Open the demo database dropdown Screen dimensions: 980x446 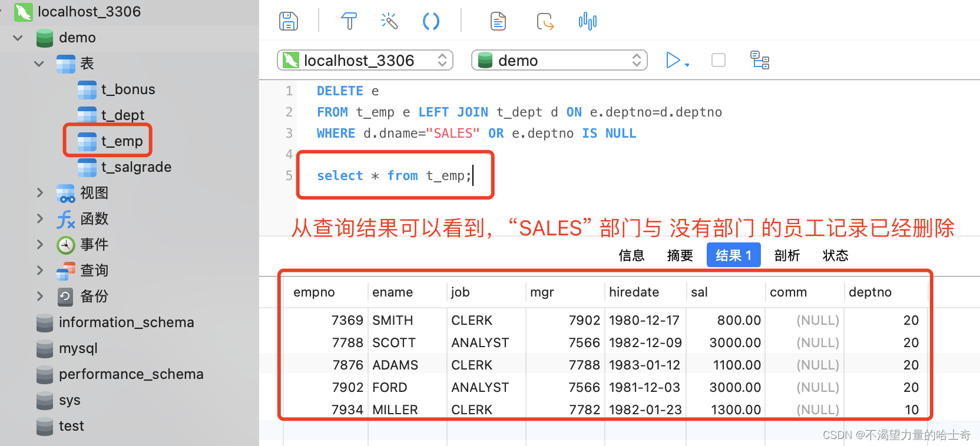pyautogui.click(x=559, y=60)
